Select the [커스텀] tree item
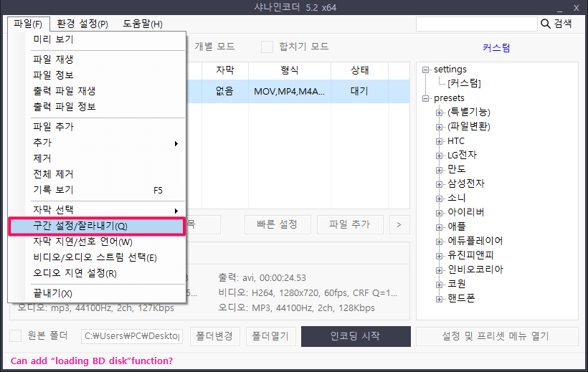588x372 pixels. (x=464, y=83)
